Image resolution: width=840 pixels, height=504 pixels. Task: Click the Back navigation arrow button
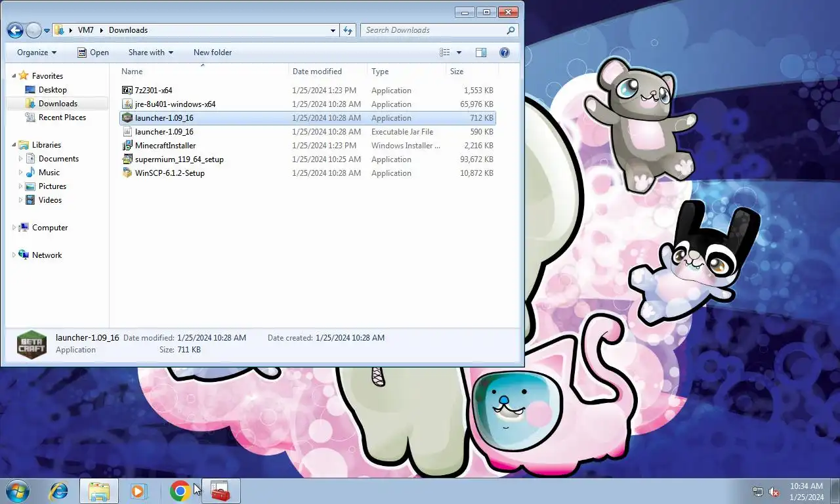point(15,30)
